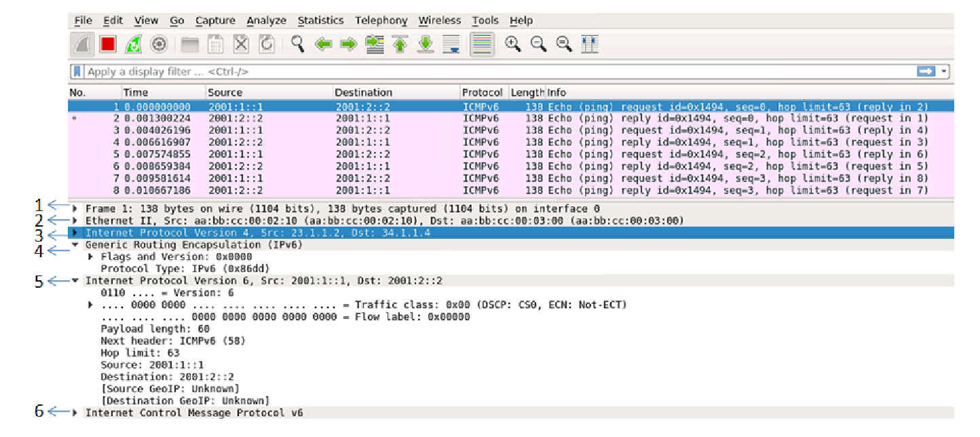
Task: Close this capture file icon
Action: 242,44
